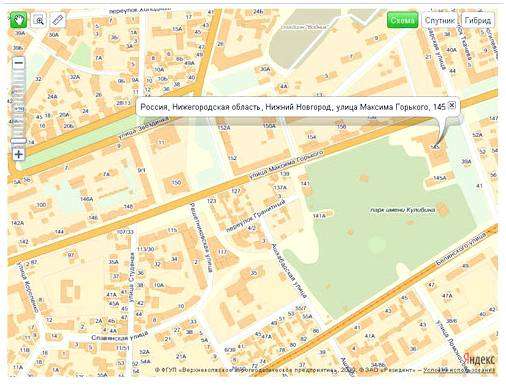Zoom in with the plus button
This screenshot has height=386, width=506.
coord(19,154)
